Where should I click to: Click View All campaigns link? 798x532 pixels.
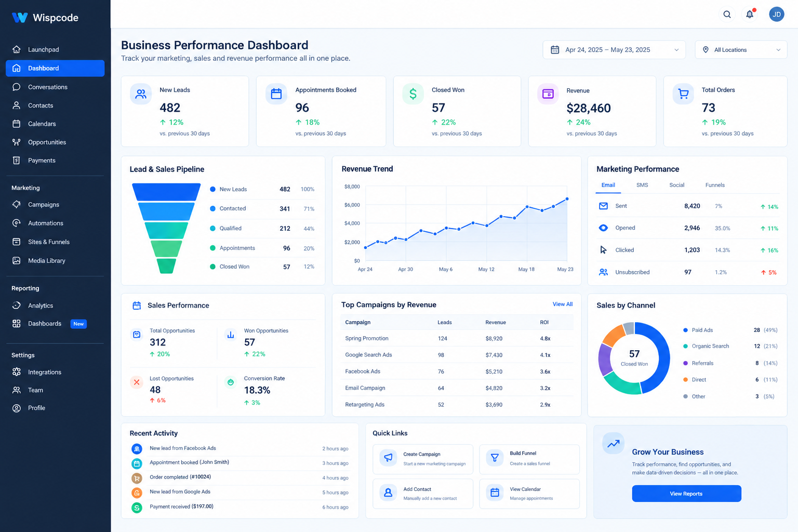point(563,304)
